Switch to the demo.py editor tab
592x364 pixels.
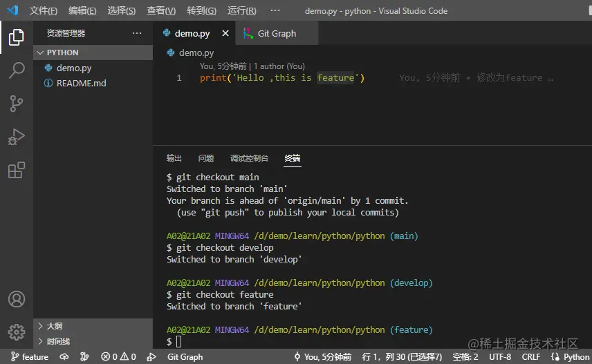pyautogui.click(x=192, y=34)
